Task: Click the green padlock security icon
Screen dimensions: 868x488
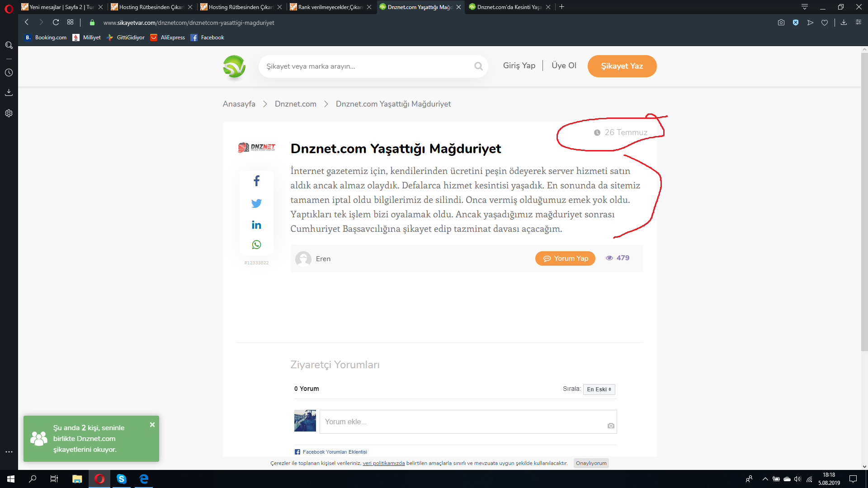Action: [x=92, y=23]
